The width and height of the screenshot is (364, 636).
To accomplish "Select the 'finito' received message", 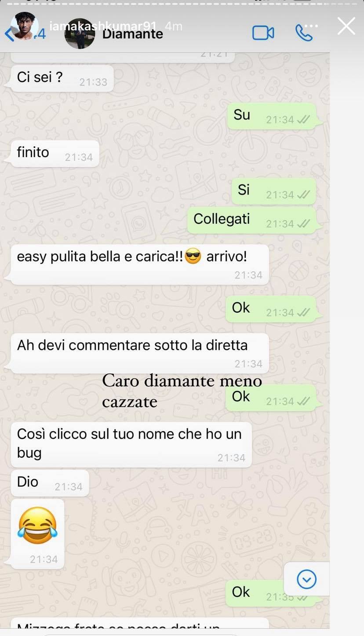I will (55, 154).
